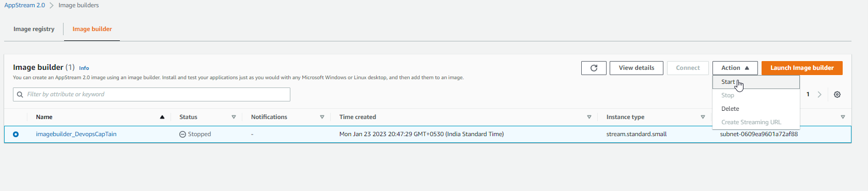Click the Launch Image builder button
868x191 pixels.
[802, 68]
